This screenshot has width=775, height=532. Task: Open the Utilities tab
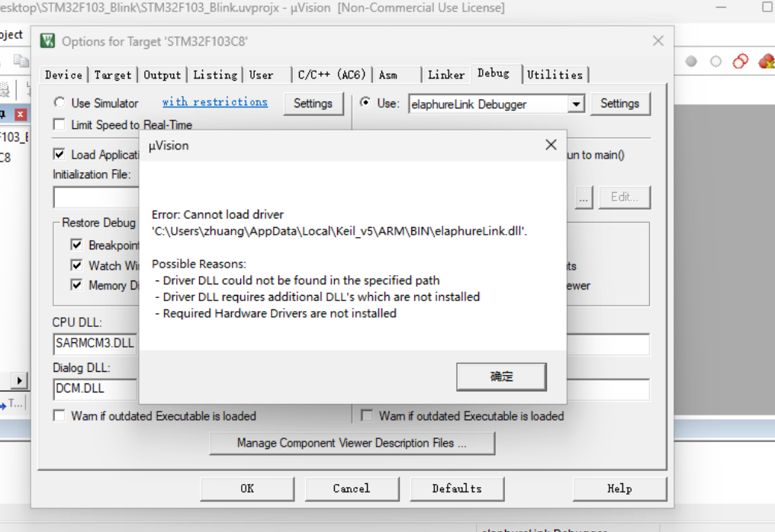(555, 75)
